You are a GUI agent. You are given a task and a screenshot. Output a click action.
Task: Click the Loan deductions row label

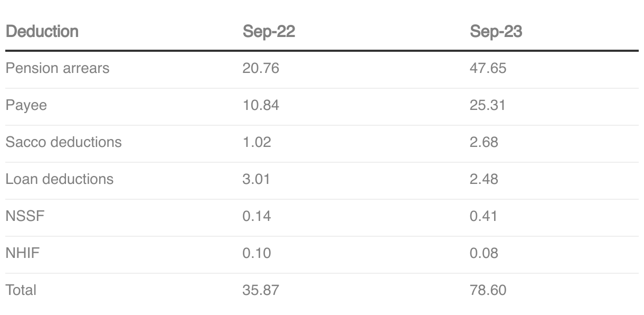(x=59, y=179)
